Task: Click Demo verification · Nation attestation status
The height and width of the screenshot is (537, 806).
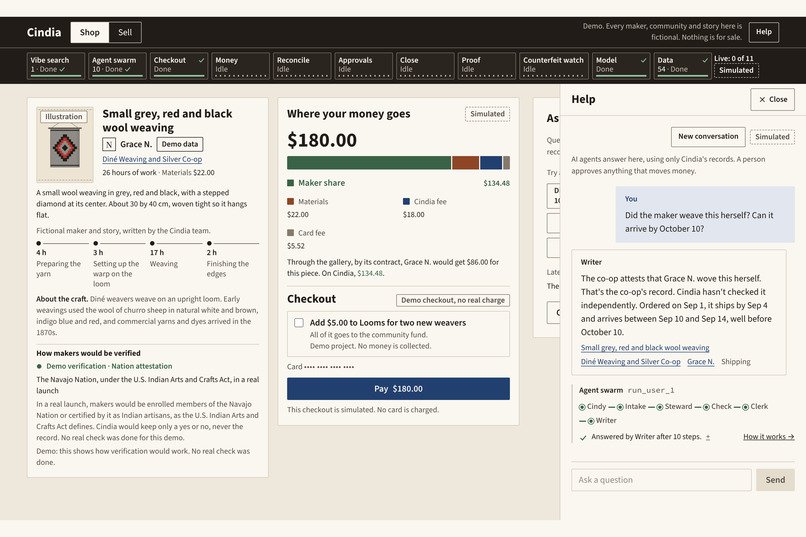Action: coord(104,366)
